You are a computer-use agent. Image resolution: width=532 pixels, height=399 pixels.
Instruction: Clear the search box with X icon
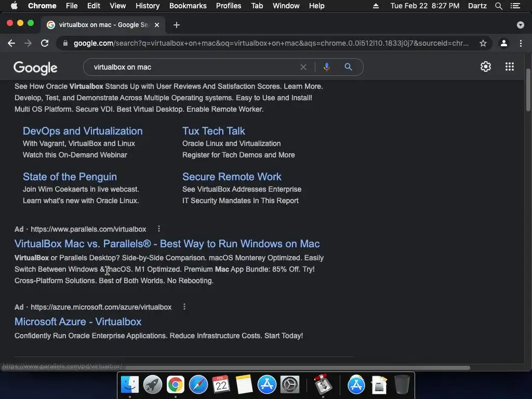(x=303, y=67)
